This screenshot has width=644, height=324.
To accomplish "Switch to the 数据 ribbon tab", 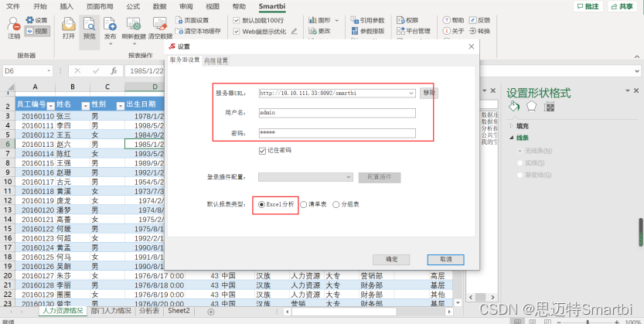I will tap(160, 6).
